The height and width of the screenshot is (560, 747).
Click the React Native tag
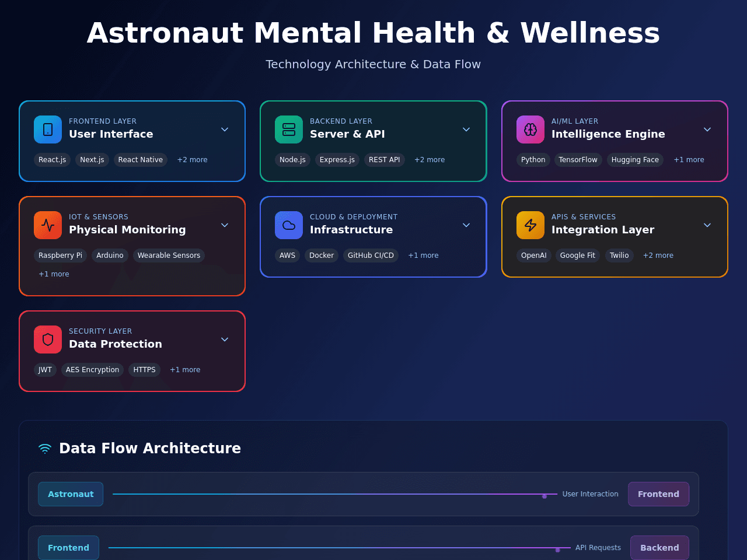141,160
